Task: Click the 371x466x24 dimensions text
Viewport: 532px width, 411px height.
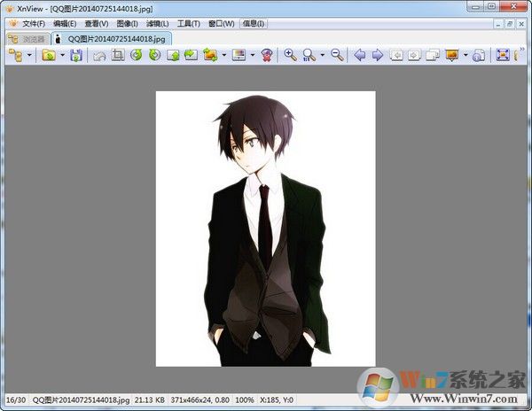Action: (x=199, y=400)
